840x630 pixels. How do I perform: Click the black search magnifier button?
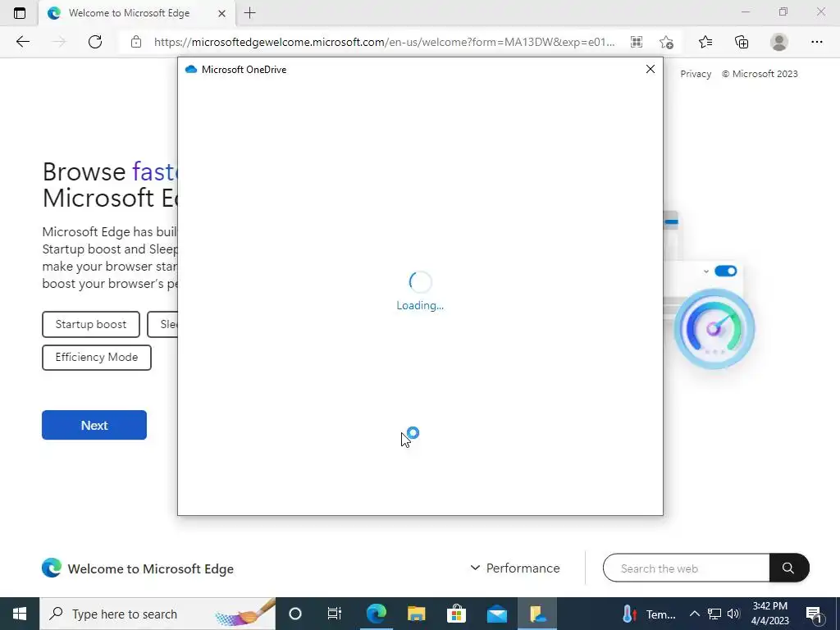click(x=788, y=568)
